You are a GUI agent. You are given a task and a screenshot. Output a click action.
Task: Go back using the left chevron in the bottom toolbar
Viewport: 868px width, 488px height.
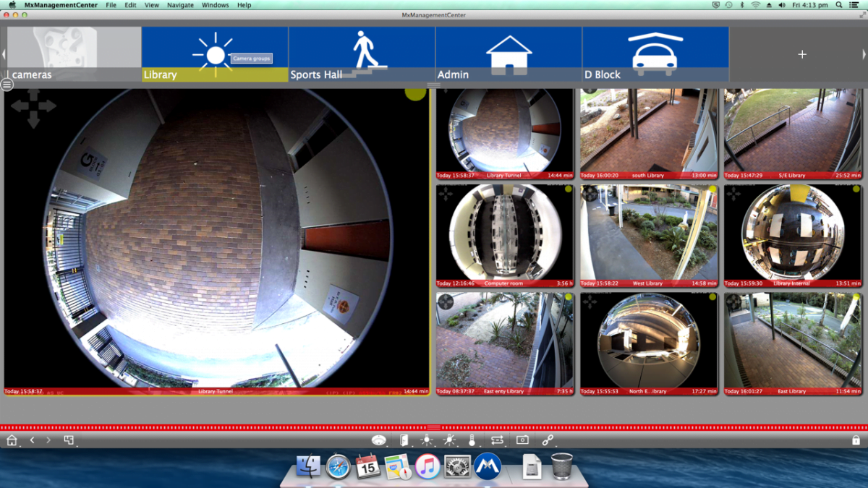[x=33, y=440]
